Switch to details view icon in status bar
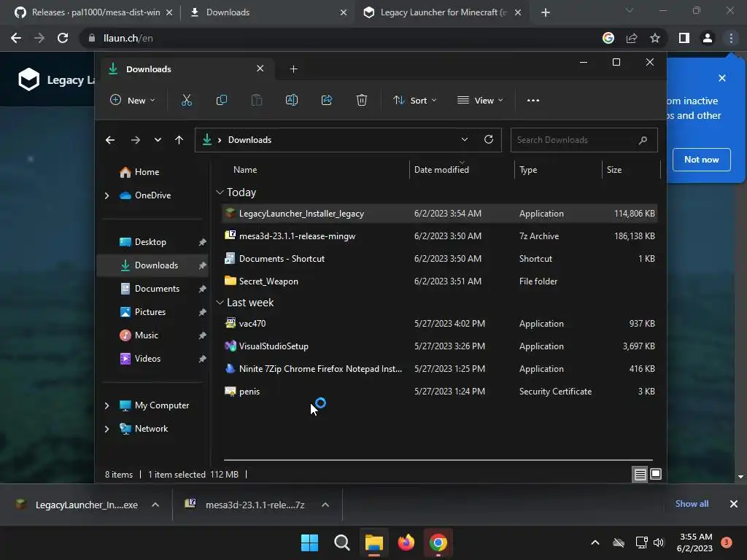Screen dimensions: 747x560 (x=640, y=474)
